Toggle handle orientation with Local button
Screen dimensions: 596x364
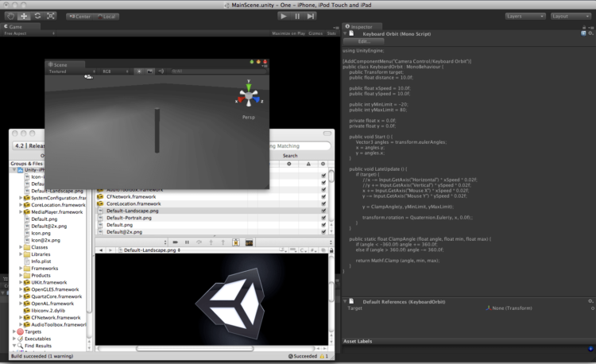pos(106,17)
